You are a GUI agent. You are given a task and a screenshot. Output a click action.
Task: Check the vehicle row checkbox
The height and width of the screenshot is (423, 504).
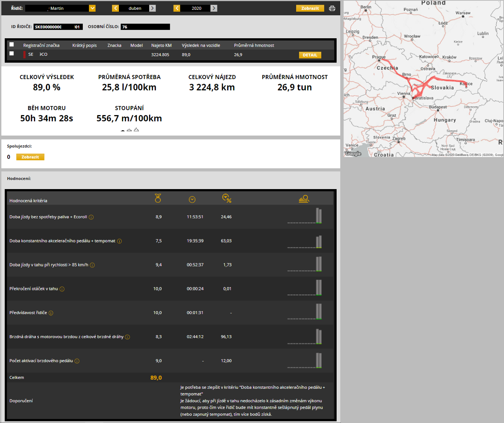(12, 54)
